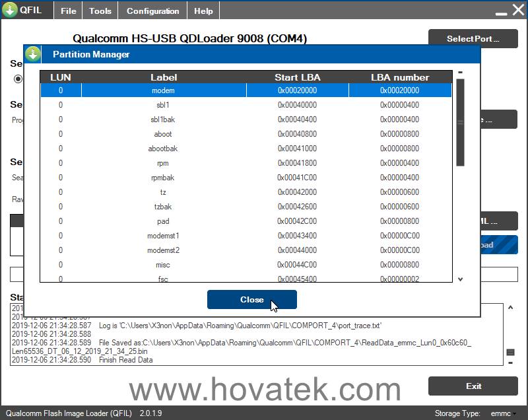Click the port_trace.txt log line

pyautogui.click(x=197, y=326)
